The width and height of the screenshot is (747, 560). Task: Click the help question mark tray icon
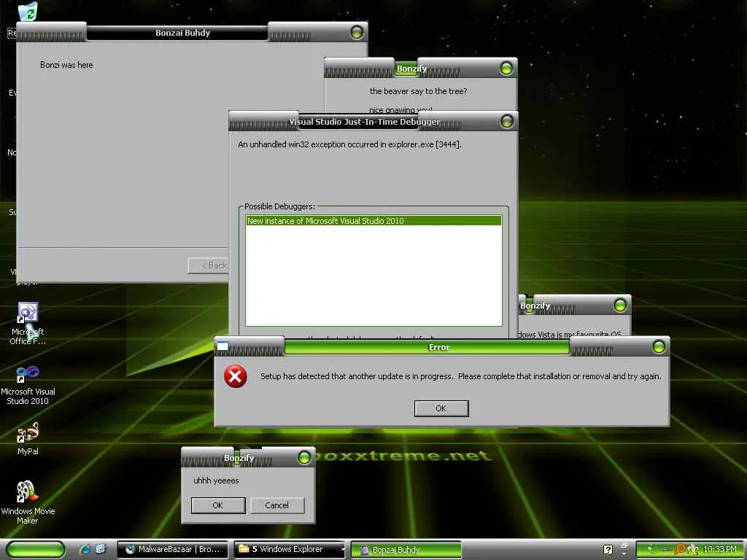tap(608, 550)
